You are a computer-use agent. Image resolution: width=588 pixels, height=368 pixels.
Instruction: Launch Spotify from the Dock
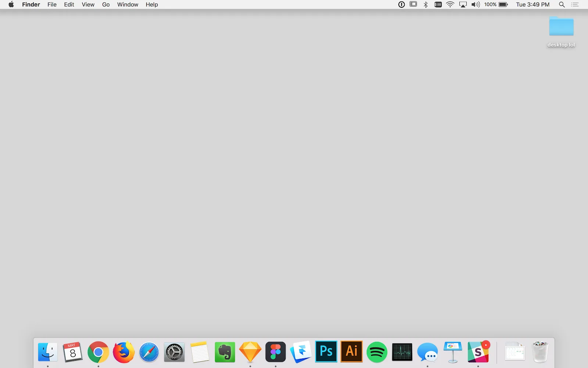tap(377, 352)
